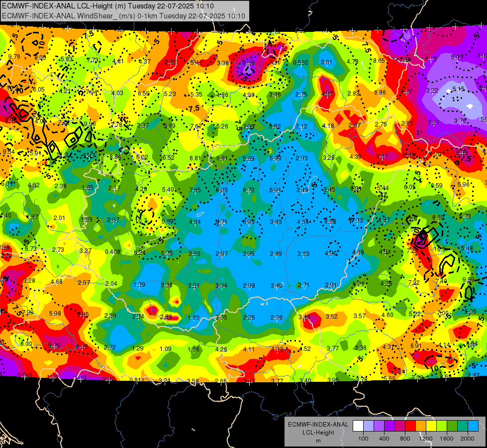The image size is (487, 448).
Task: Click the wind shear value 8.84
Action: [115, 157]
